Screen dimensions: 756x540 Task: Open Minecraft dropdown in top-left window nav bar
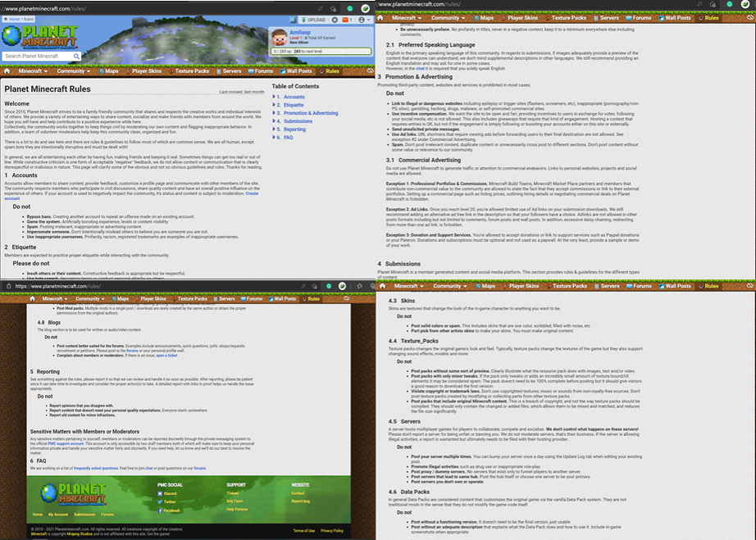point(33,70)
